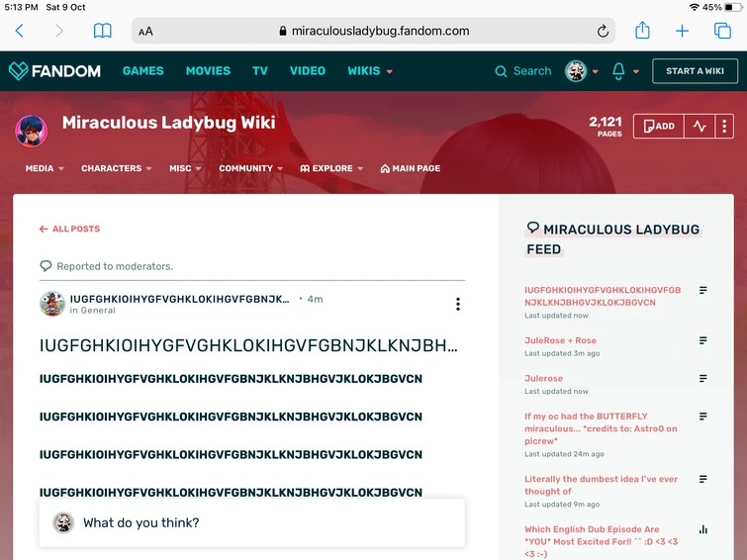The image size is (747, 560).
Task: Expand arrow beside notifications bell
Action: tap(636, 71)
